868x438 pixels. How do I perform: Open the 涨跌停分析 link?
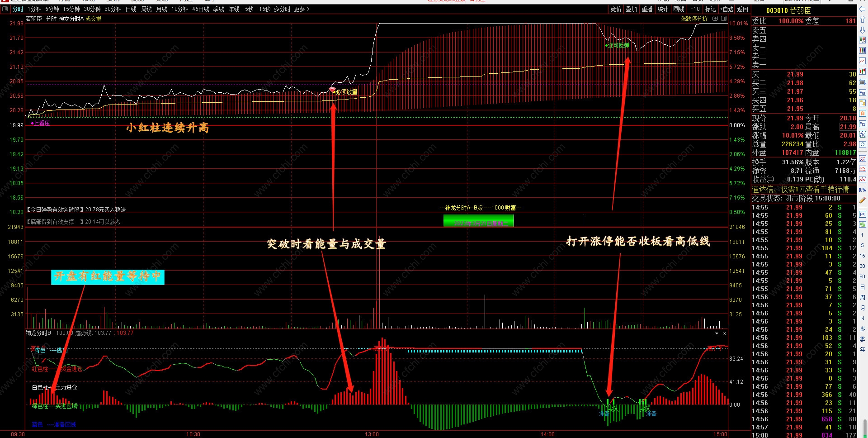pyautogui.click(x=694, y=19)
